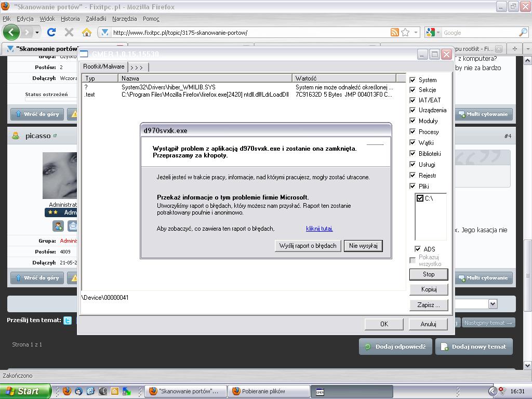
Task: Open the Plik menu
Action: click(x=7, y=19)
